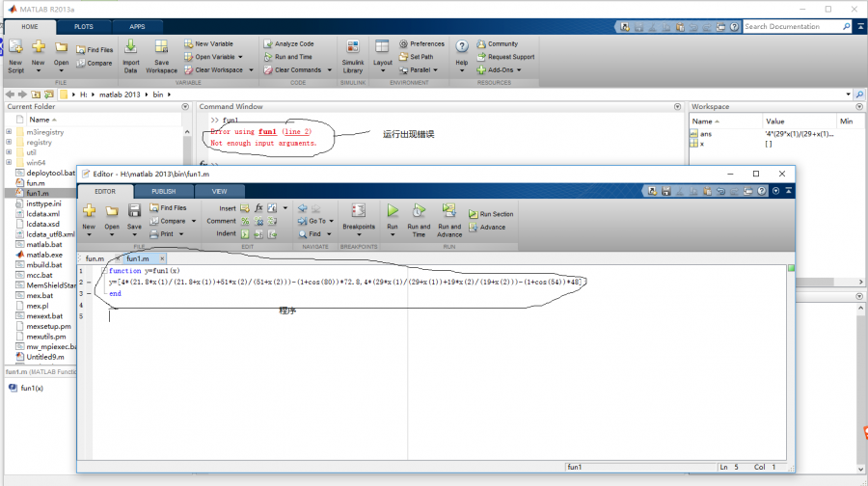This screenshot has width=868, height=486.
Task: Expand the win64 folder
Action: coord(9,162)
